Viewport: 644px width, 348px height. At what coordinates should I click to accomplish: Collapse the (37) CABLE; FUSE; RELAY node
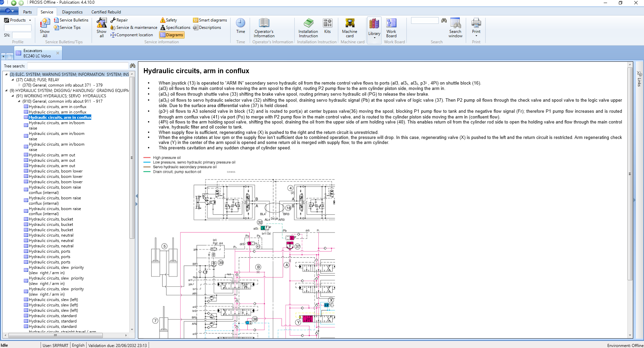tap(12, 80)
